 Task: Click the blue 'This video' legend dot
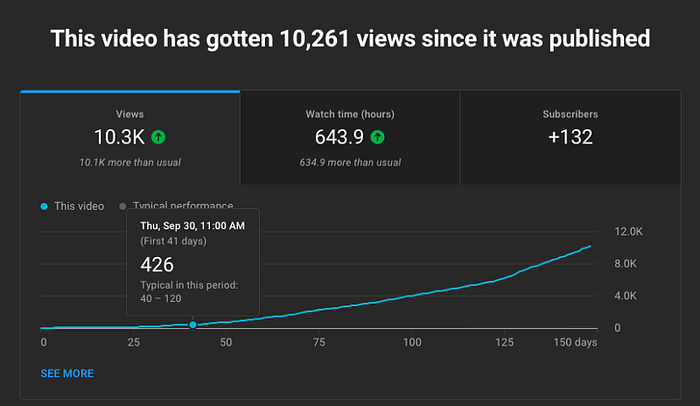(44, 206)
